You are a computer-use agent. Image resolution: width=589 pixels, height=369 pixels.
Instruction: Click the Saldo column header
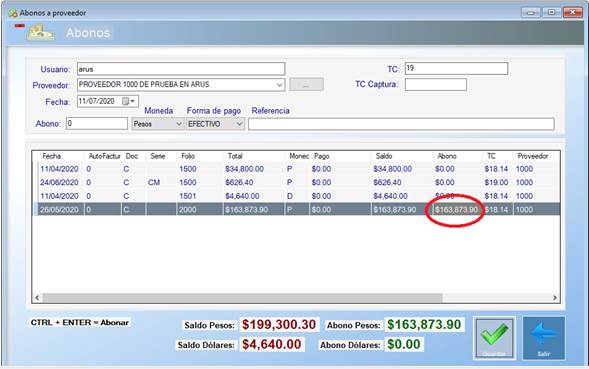click(384, 156)
